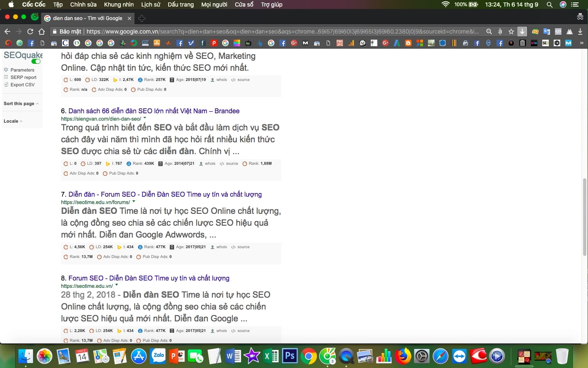
Task: Open zoom magnifier icon in the address bar
Action: click(x=489, y=31)
